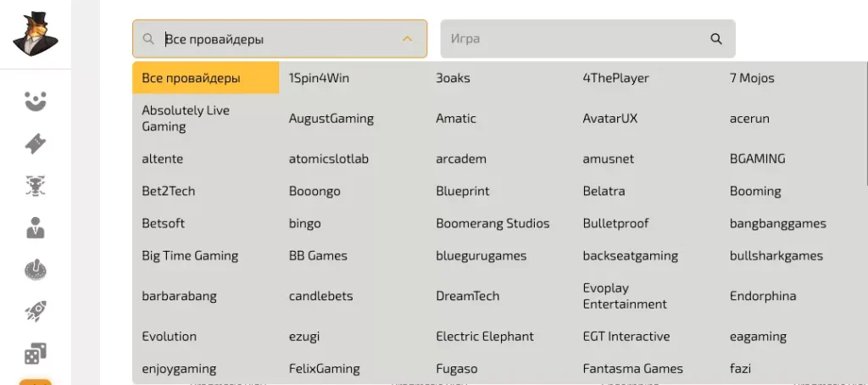This screenshot has width=868, height=385.
Task: Select Evolution provider option
Action: pos(170,337)
